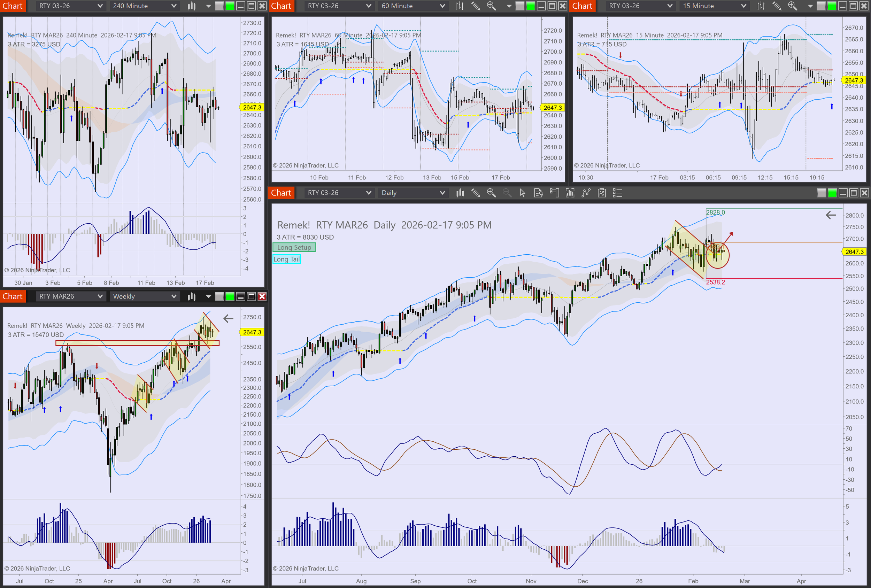Click the 2647.3 price marker on Daily axis
871x588 pixels.
(x=854, y=252)
